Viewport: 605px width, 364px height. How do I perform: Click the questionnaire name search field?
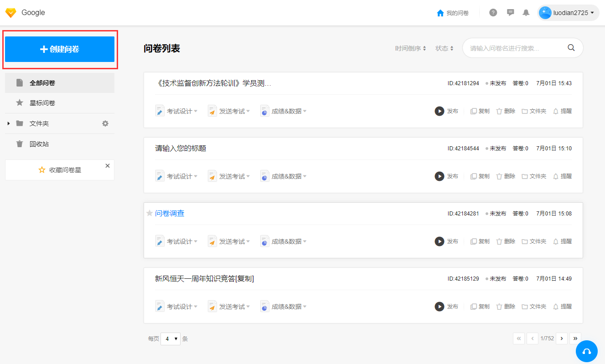[515, 48]
